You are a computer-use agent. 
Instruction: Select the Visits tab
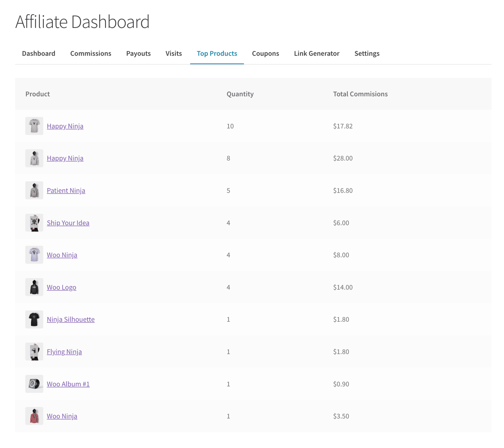click(x=174, y=53)
